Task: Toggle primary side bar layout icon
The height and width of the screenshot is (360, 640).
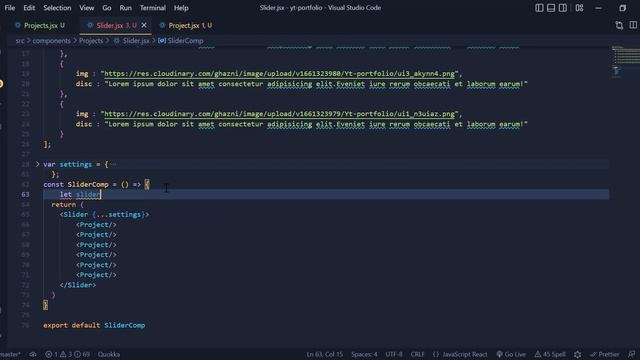Action: coord(539,8)
